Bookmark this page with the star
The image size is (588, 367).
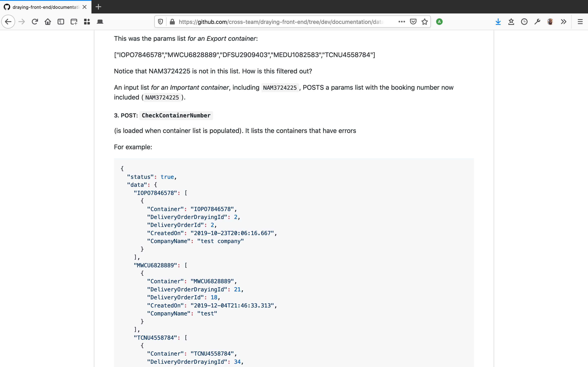tap(424, 22)
